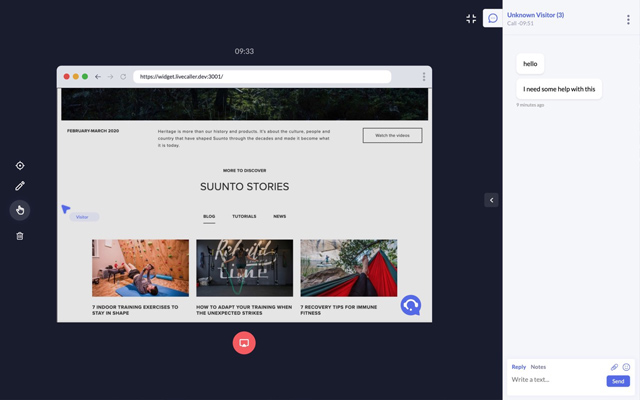Viewport: 640px width, 400px height.
Task: Click the browser back arrow
Action: pos(98,76)
